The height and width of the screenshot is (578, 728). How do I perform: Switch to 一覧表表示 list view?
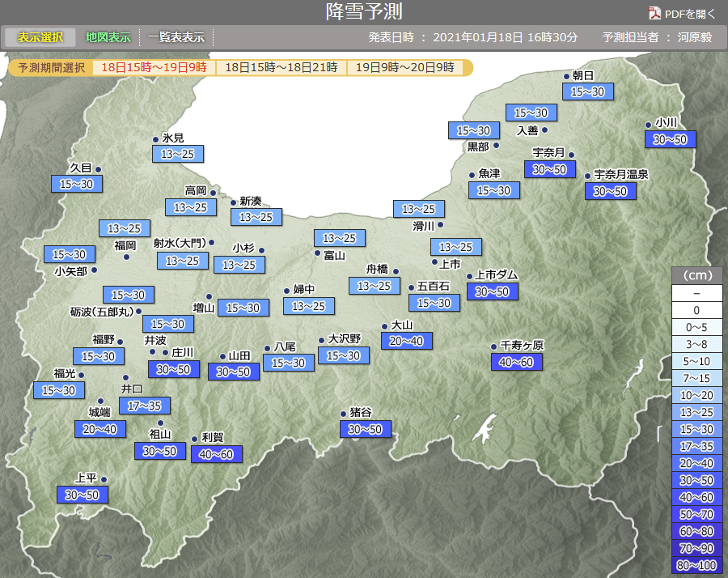[176, 37]
